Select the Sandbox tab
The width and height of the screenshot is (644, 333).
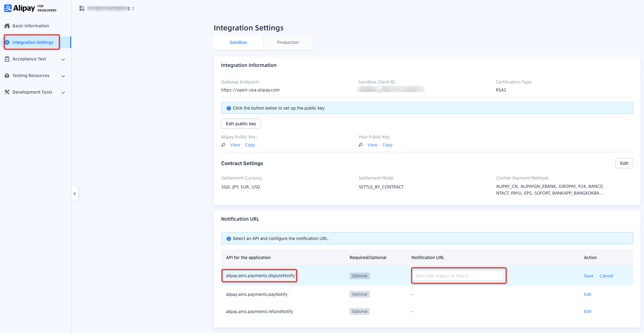(x=238, y=42)
